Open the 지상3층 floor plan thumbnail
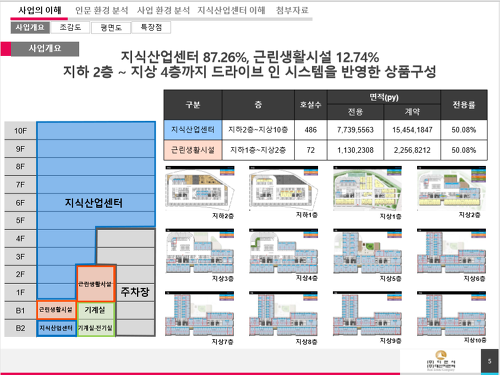The height and width of the screenshot is (375, 500). [200, 251]
